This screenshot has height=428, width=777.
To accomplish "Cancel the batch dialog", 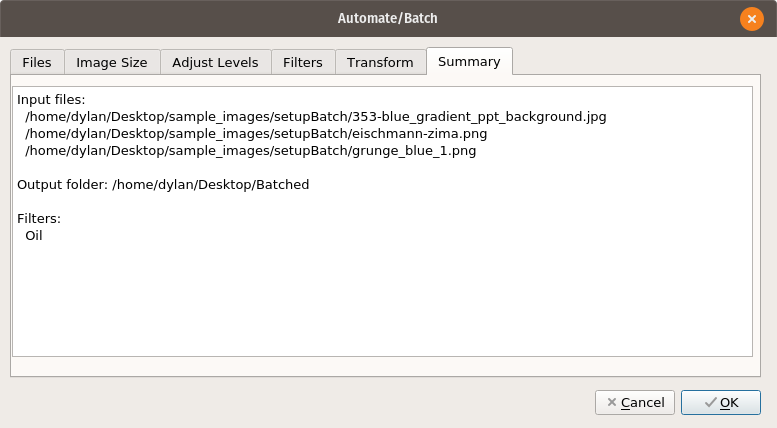I will tap(635, 402).
